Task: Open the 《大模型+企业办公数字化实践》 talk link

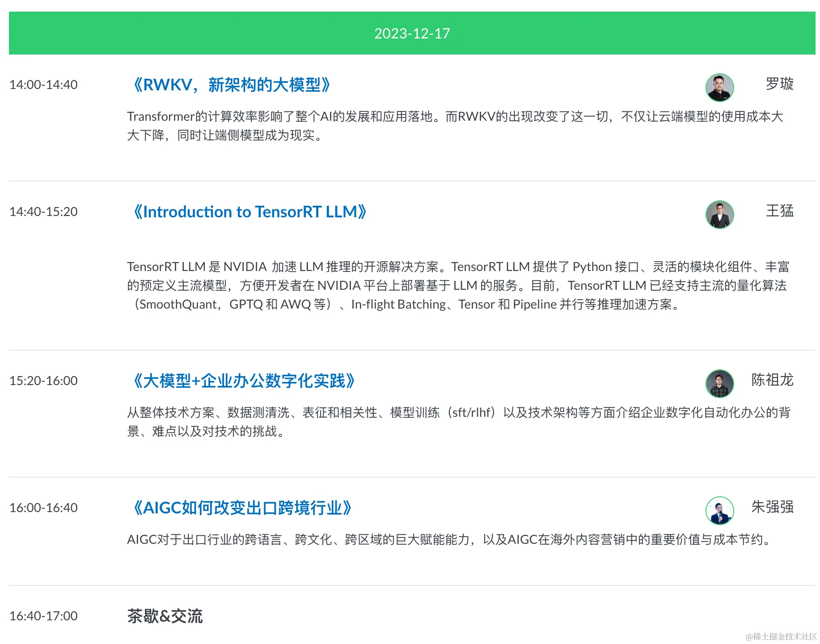Action: pos(244,381)
